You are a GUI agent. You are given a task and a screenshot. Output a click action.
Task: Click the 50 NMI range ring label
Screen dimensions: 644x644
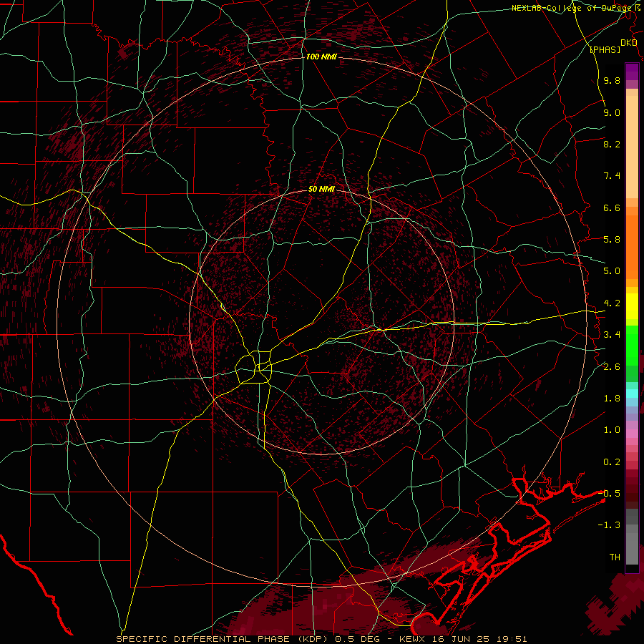321,190
